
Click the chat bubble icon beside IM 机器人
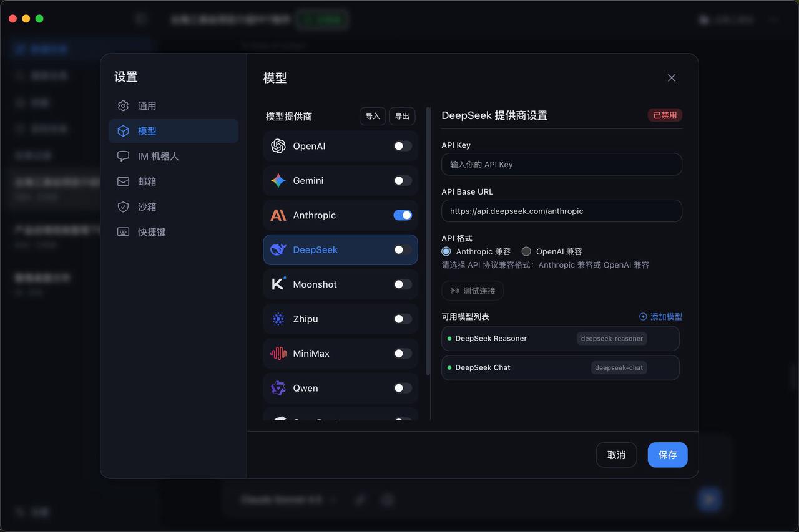pyautogui.click(x=124, y=156)
